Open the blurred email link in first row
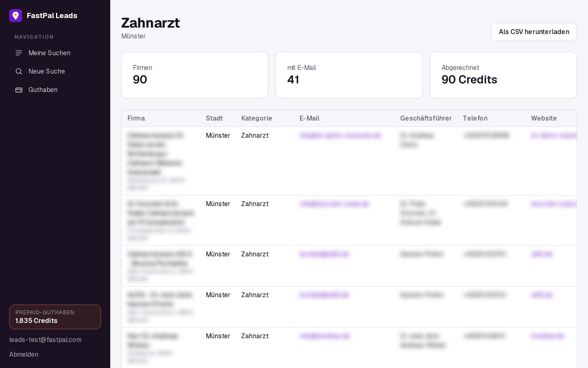The width and height of the screenshot is (588, 368). point(340,135)
